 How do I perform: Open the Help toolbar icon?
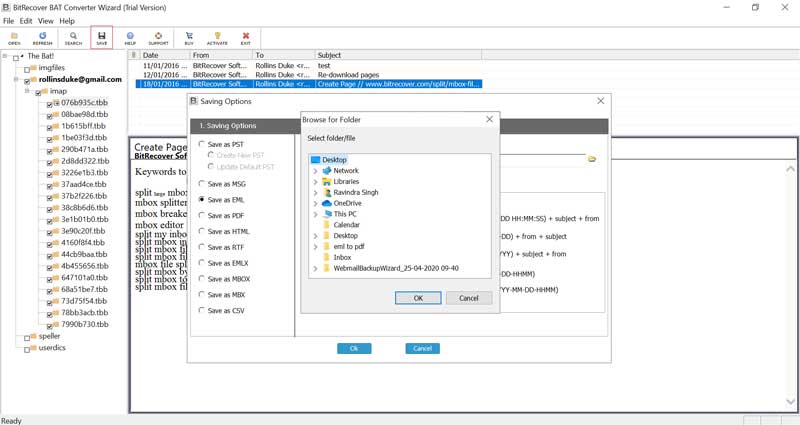(x=130, y=38)
